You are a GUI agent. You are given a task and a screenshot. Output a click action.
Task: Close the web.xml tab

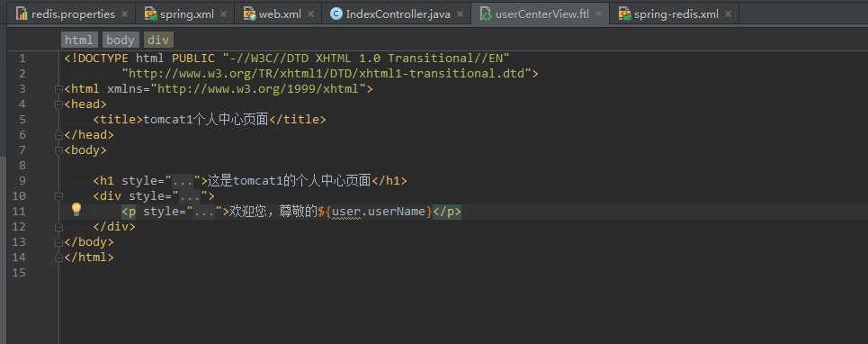click(310, 14)
